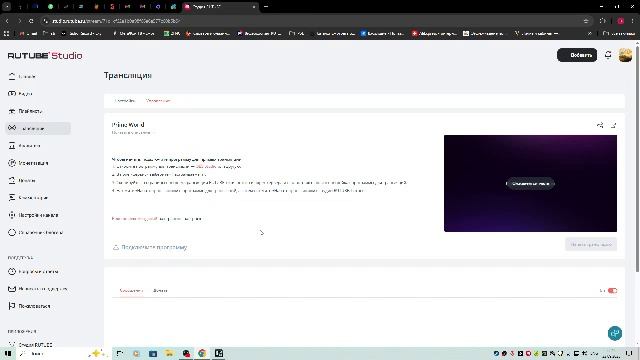Open the Windows Start button
Screen dimensions: 640x360
click(8, 353)
